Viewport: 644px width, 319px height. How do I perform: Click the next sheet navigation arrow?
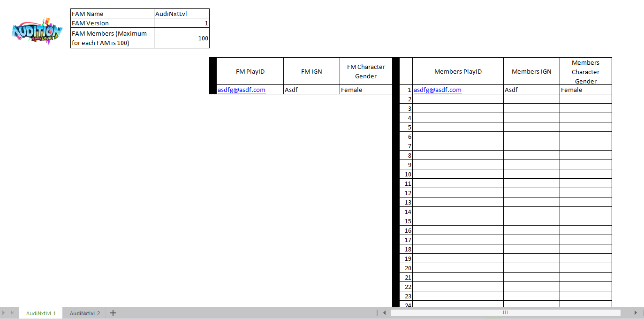pos(12,313)
